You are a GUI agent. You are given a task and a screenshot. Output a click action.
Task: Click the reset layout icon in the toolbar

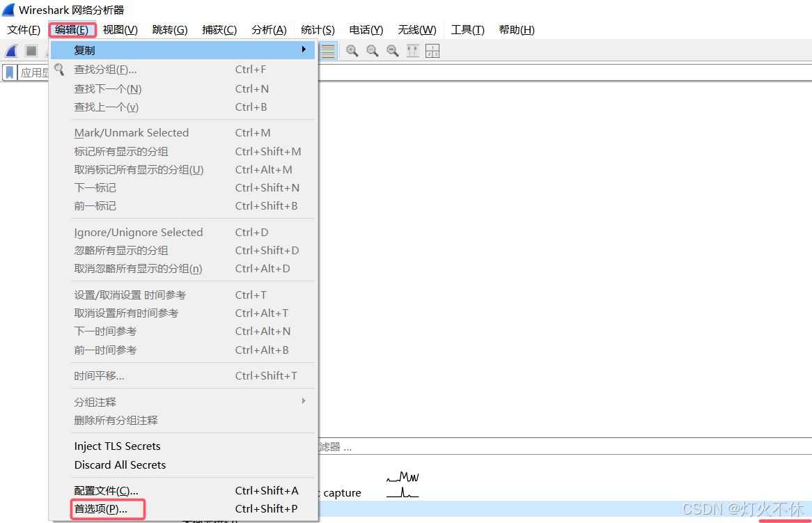click(x=432, y=51)
